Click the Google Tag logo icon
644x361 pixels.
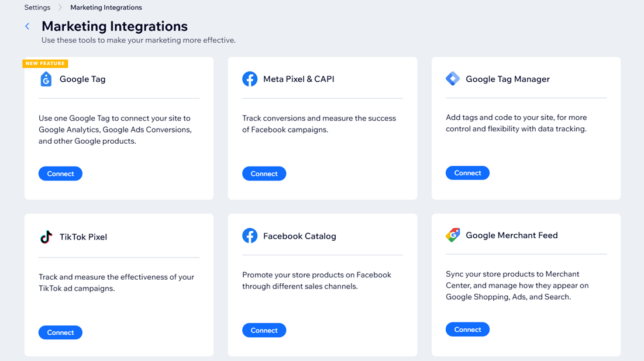[46, 79]
